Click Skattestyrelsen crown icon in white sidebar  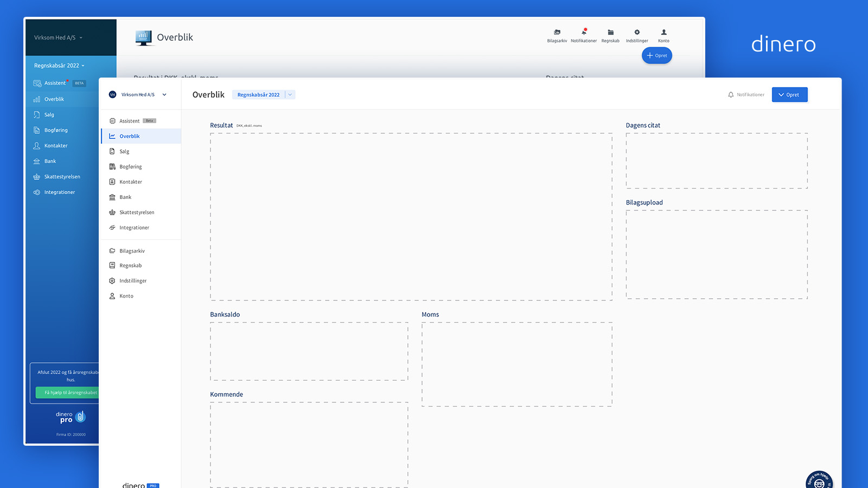(x=112, y=212)
